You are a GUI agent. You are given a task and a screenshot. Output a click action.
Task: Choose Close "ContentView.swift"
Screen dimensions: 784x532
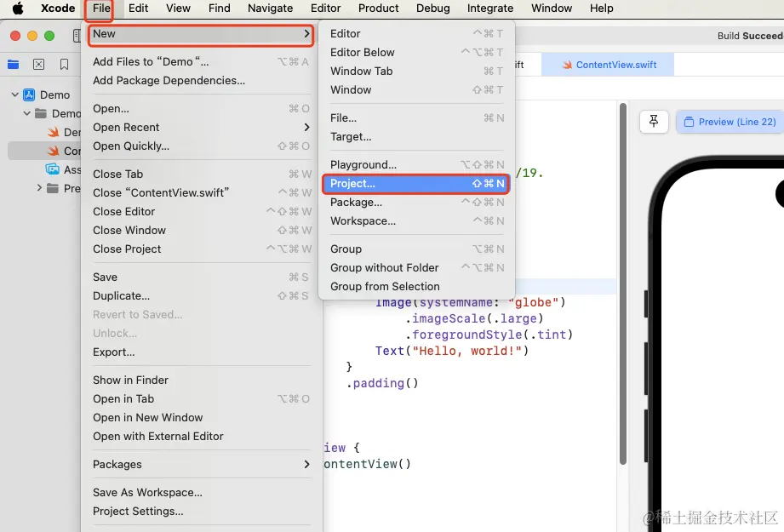[x=201, y=192]
